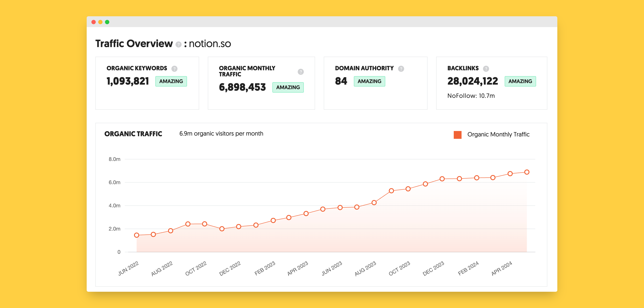Select the first data point on chart

coord(137,235)
